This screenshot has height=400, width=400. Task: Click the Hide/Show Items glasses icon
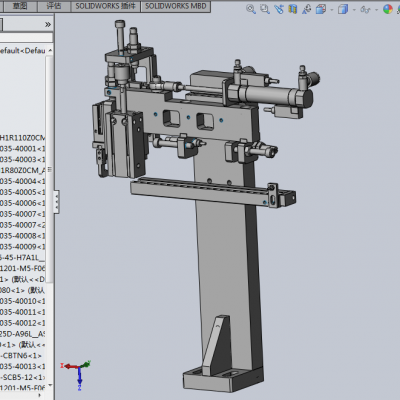(x=365, y=9)
